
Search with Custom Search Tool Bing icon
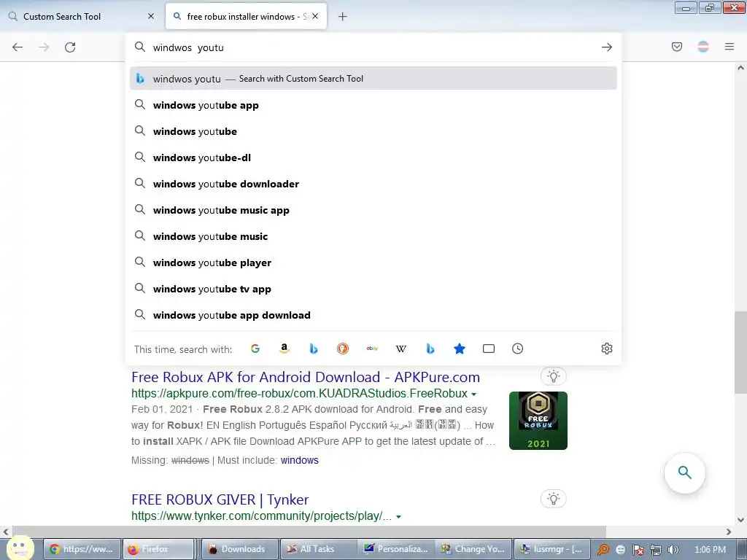(x=430, y=349)
